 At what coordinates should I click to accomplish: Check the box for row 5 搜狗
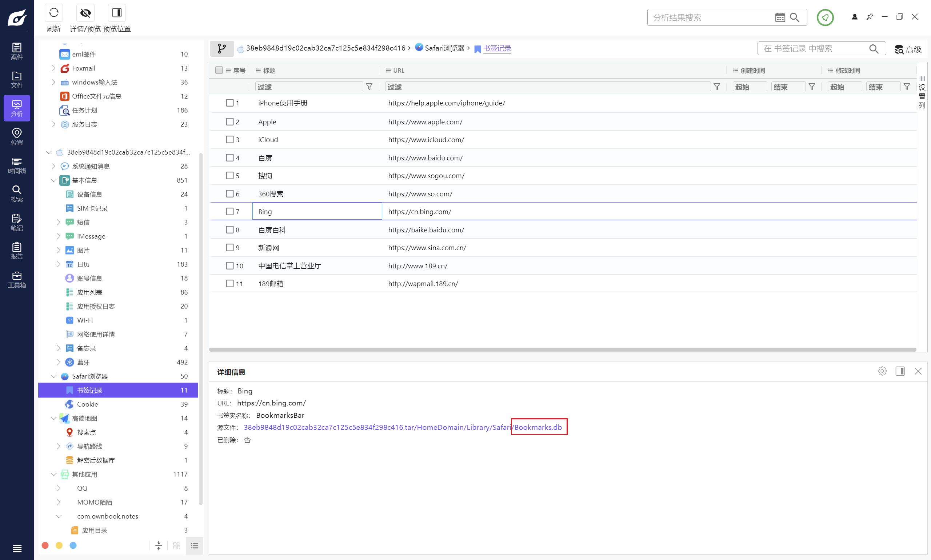229,176
